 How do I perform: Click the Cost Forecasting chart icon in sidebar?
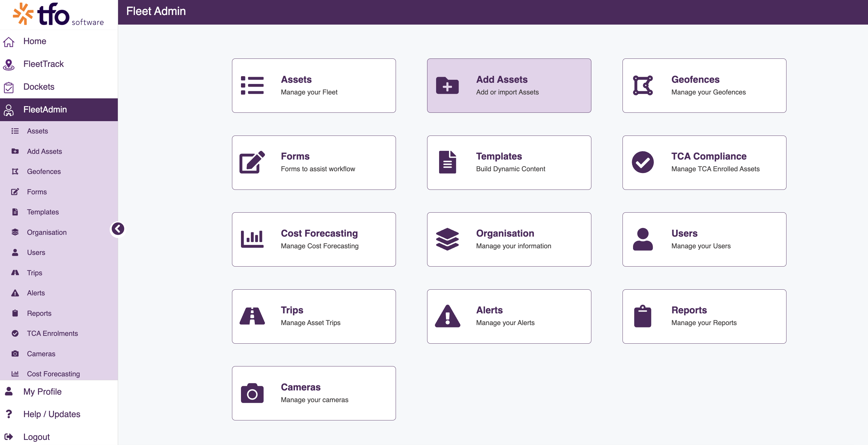15,374
